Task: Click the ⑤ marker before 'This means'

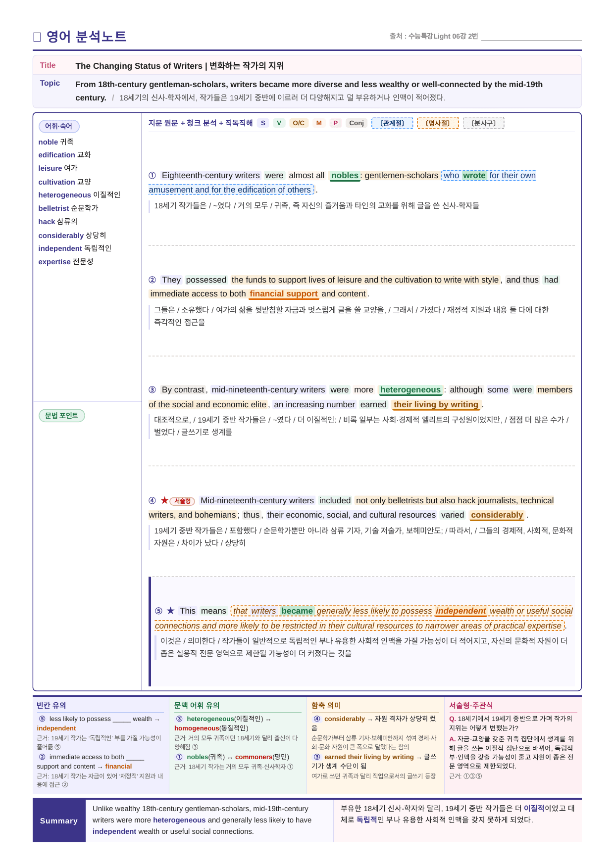Action: click(158, 611)
